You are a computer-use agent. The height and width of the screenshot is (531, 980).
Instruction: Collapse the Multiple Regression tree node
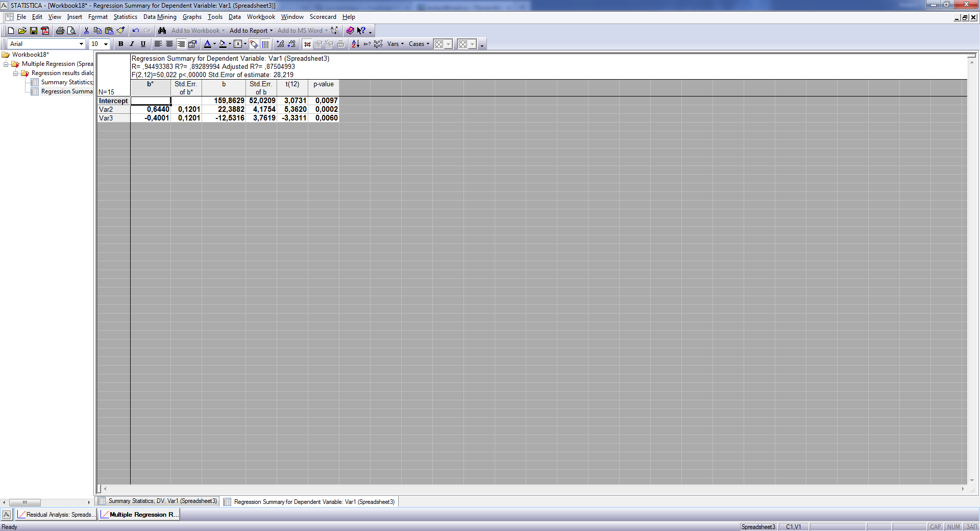pos(6,64)
